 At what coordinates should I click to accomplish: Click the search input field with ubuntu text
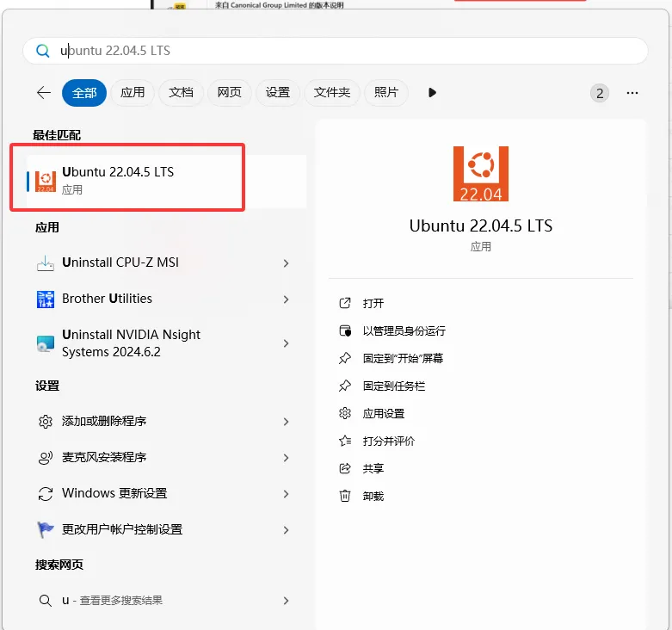coord(336,51)
